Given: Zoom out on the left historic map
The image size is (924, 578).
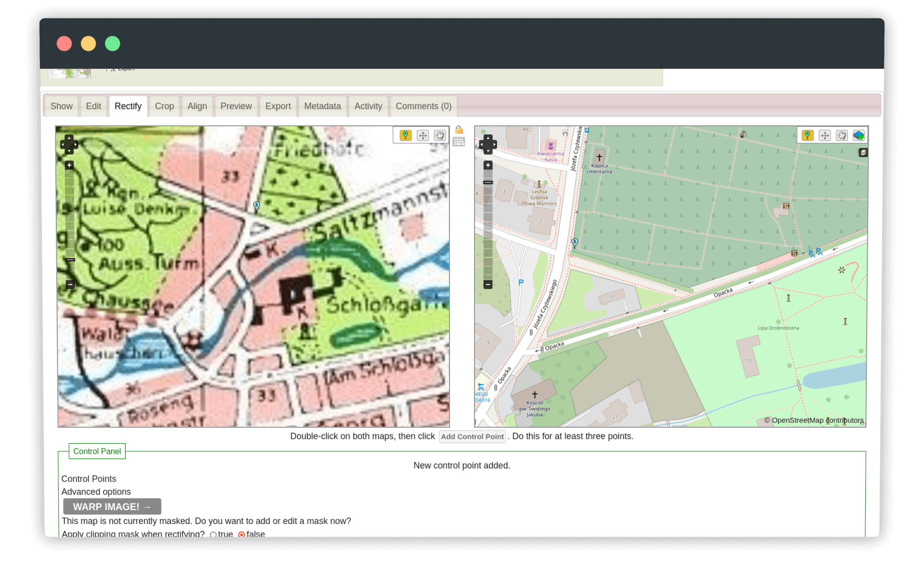Looking at the screenshot, I should pyautogui.click(x=70, y=284).
